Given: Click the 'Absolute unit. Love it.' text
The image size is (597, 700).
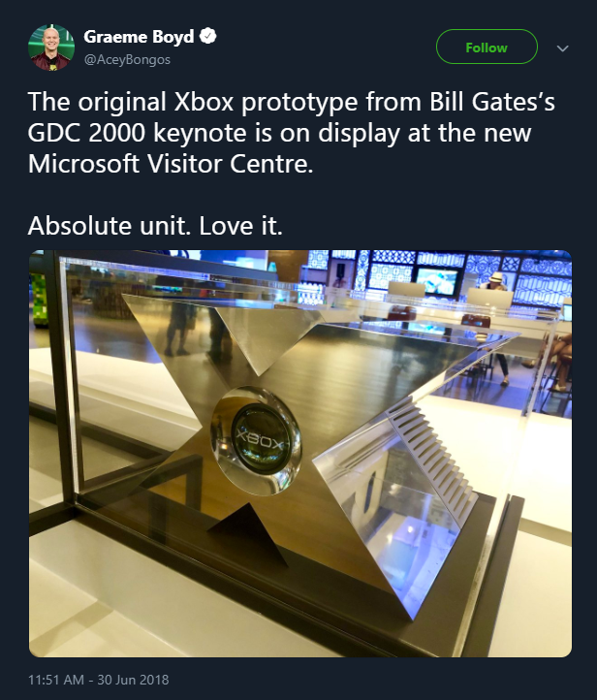Looking at the screenshot, I should 155,226.
